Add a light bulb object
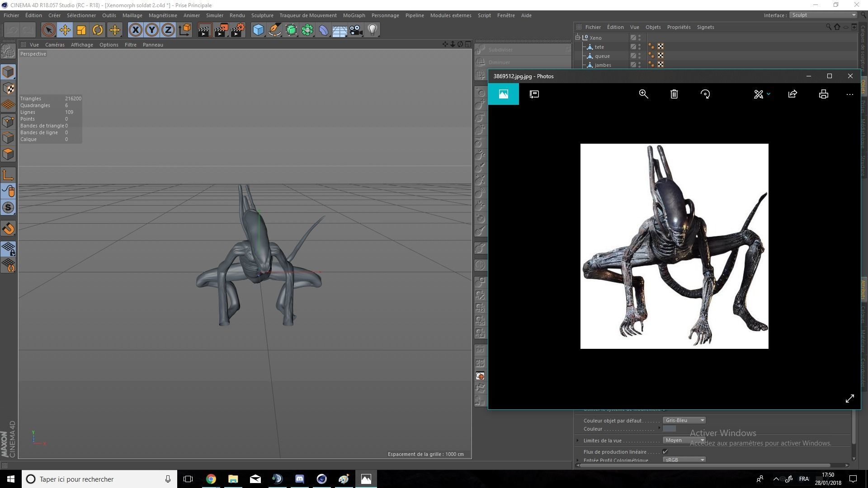The image size is (868, 488). click(x=373, y=30)
